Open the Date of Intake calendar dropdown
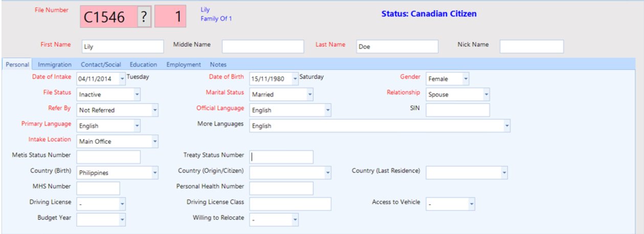The image size is (644, 234). pos(122,79)
